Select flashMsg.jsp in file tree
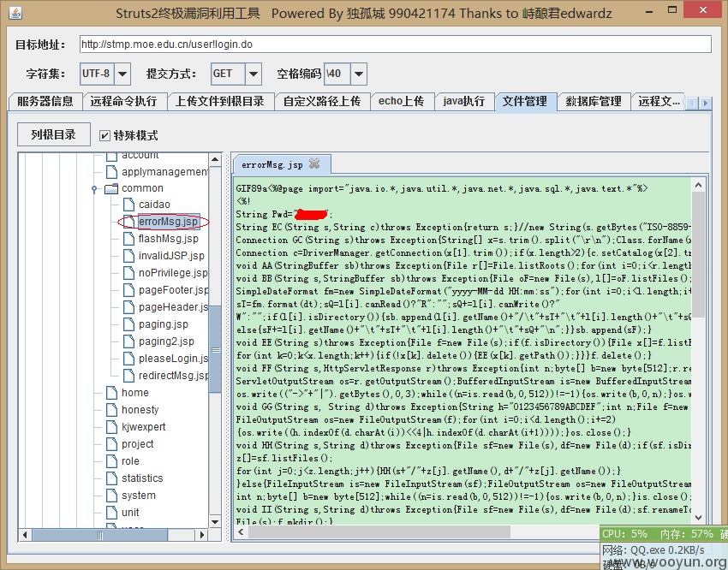 pos(169,239)
